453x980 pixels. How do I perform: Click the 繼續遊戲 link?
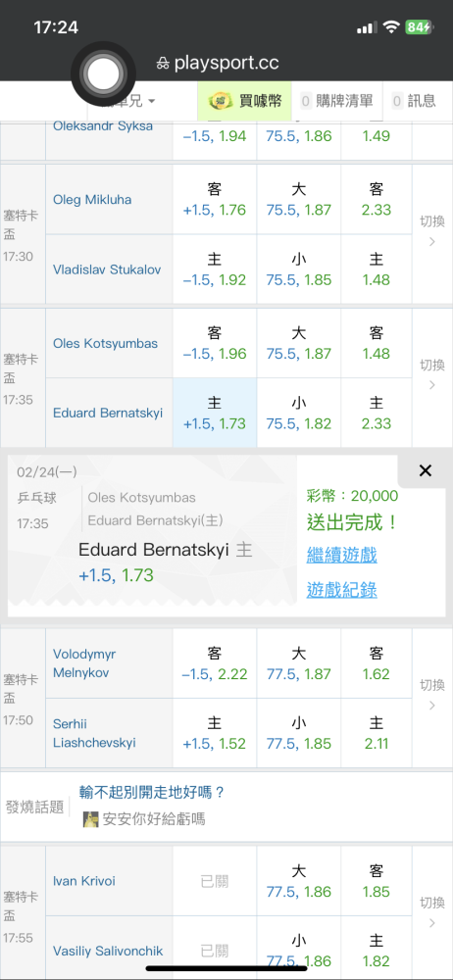tap(341, 555)
